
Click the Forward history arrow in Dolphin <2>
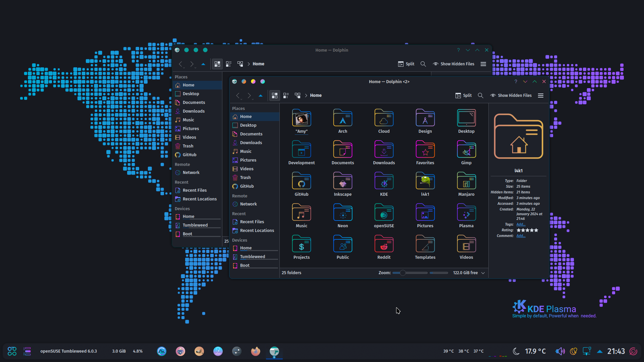click(249, 96)
